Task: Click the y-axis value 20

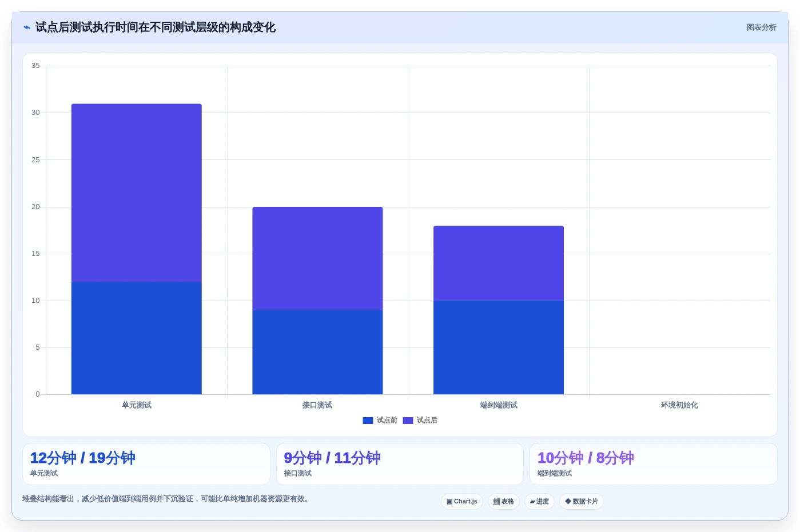Action: click(x=35, y=207)
